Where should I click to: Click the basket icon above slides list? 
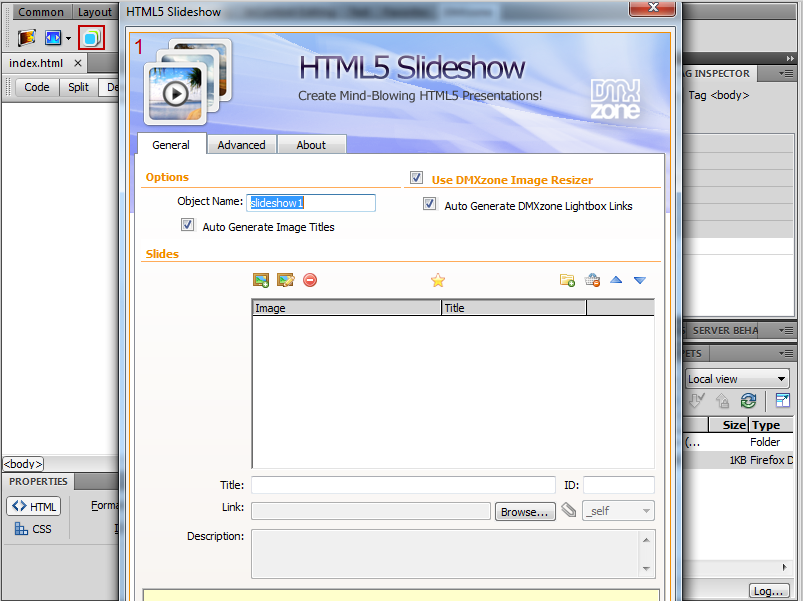point(592,280)
